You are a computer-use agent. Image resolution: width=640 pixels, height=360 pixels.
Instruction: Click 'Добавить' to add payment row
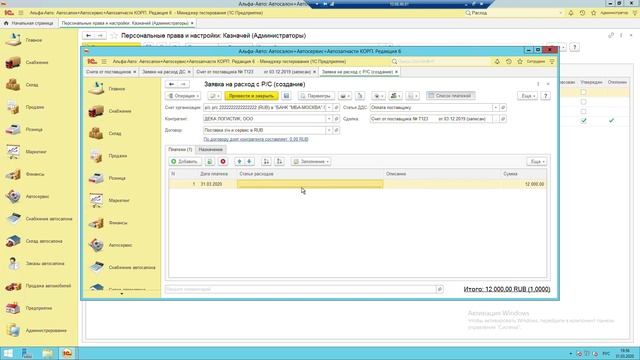point(184,162)
